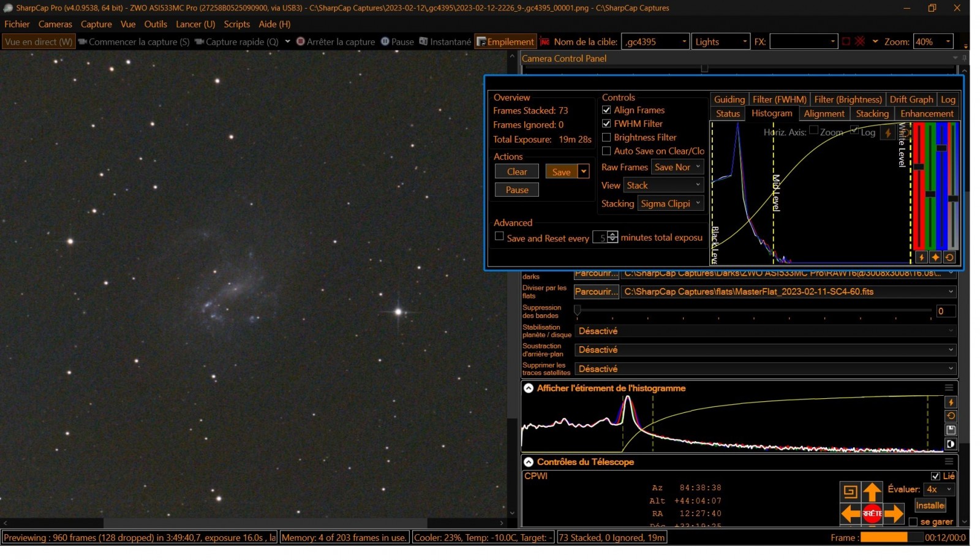
Task: Enable the se garer checkbox
Action: [x=913, y=522]
